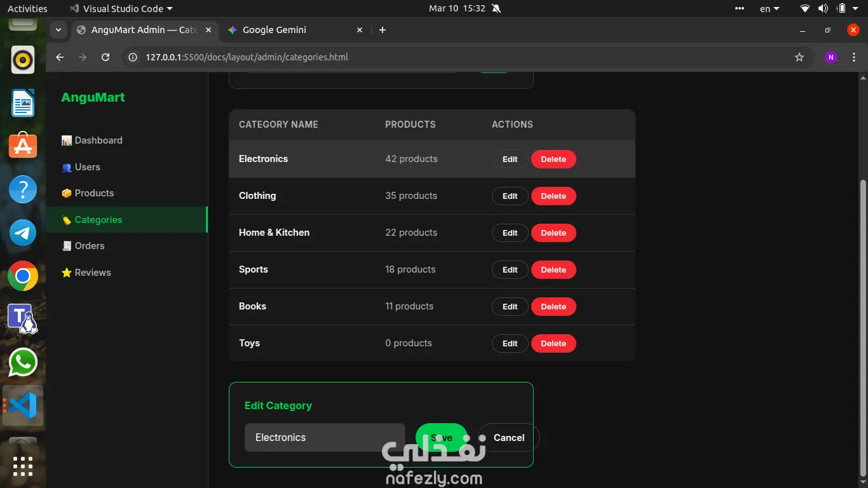This screenshot has width=868, height=488.
Task: Open the Activities overview
Action: [x=27, y=8]
